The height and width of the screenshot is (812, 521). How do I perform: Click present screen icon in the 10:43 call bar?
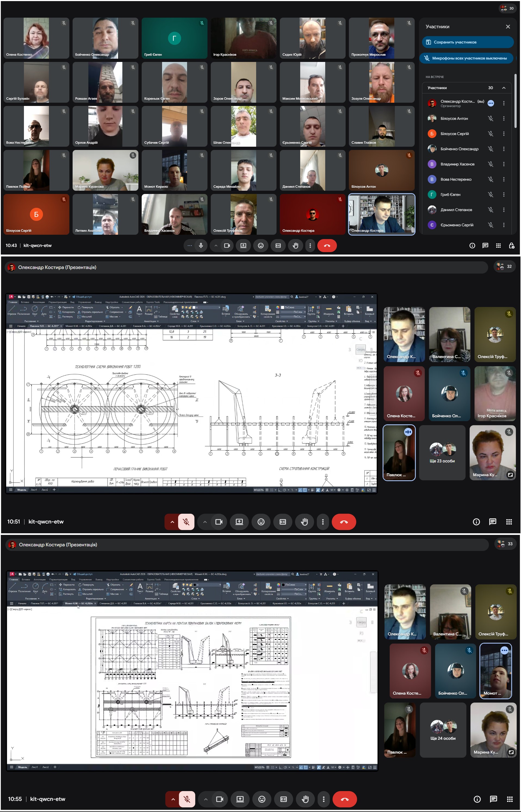coord(243,246)
